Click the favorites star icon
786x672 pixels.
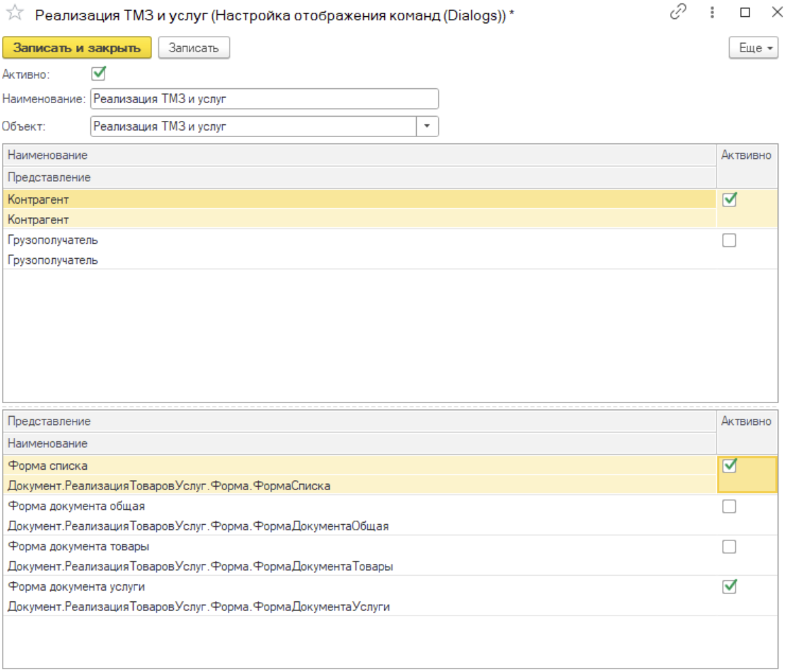[x=14, y=14]
